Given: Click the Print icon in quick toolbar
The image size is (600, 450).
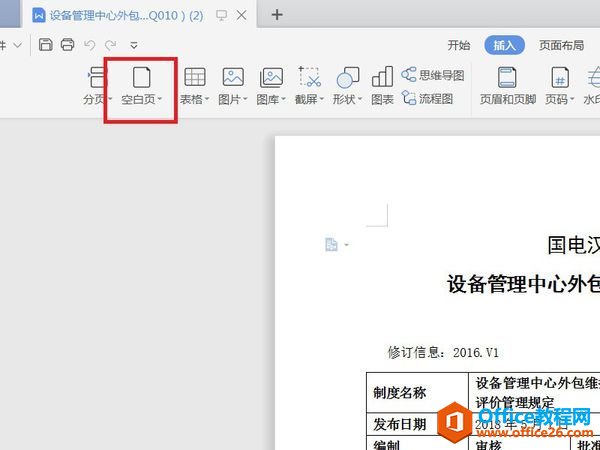Looking at the screenshot, I should point(67,45).
